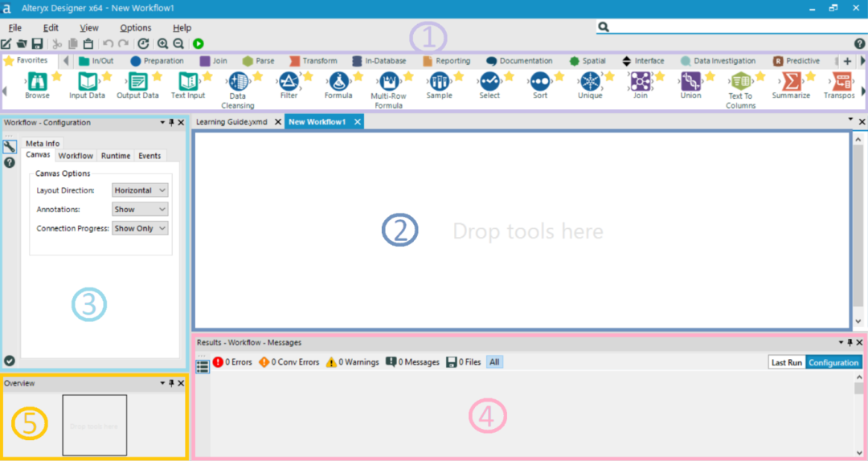Click the wrench configuration icon

point(10,147)
